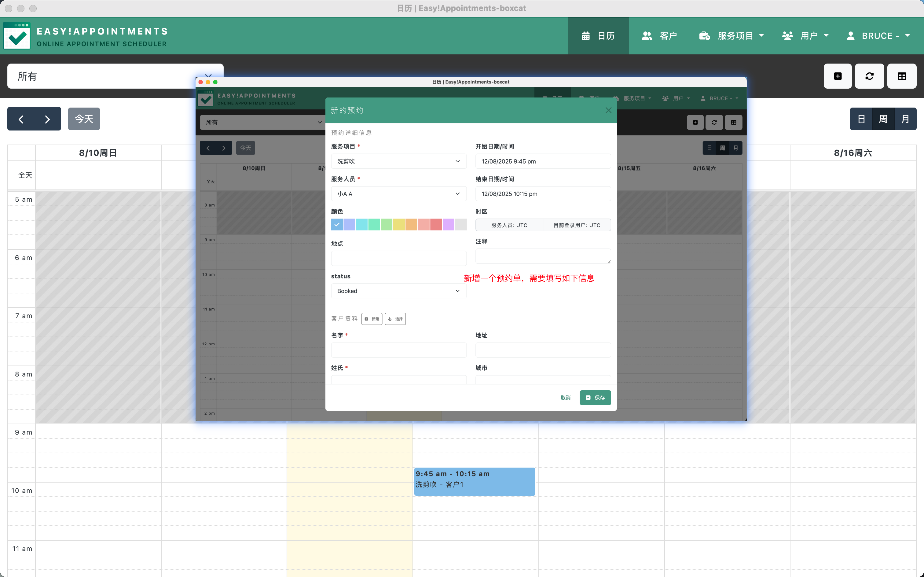Screen dimensions: 924x577
Task: Expand inner window 服务项目 nav menu
Action: click(x=632, y=98)
